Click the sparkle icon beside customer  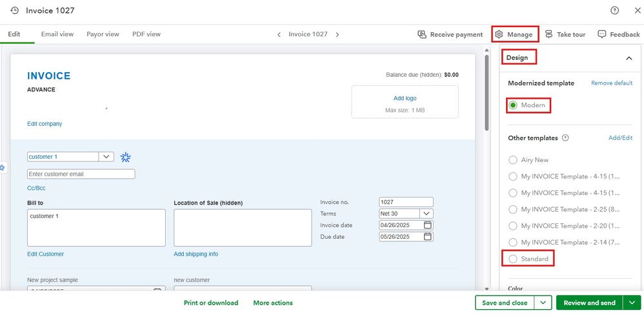[x=125, y=157]
